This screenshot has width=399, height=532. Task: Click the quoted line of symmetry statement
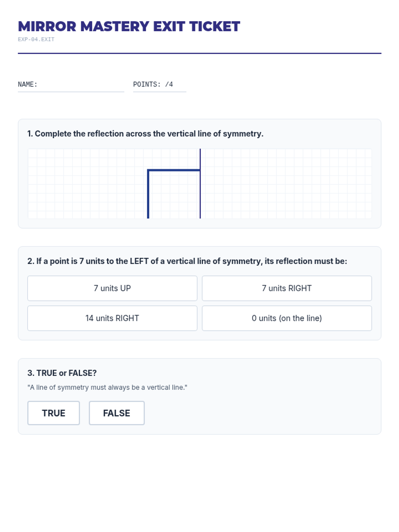(x=107, y=387)
